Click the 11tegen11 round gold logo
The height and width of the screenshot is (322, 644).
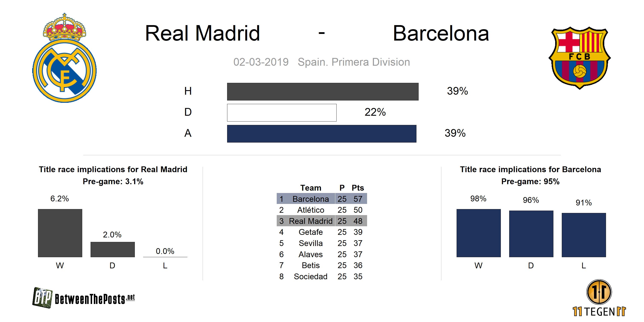[x=599, y=292]
